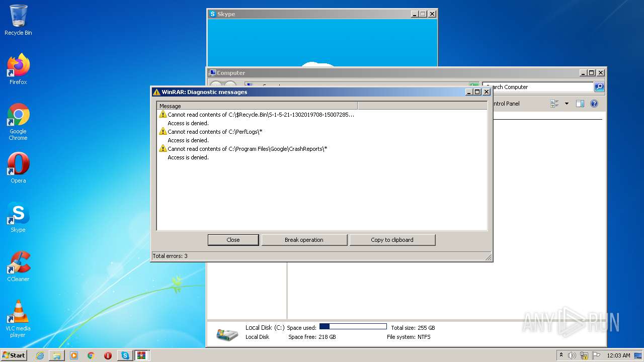
Task: Click the search magnifier button in Computer window
Action: click(599, 87)
